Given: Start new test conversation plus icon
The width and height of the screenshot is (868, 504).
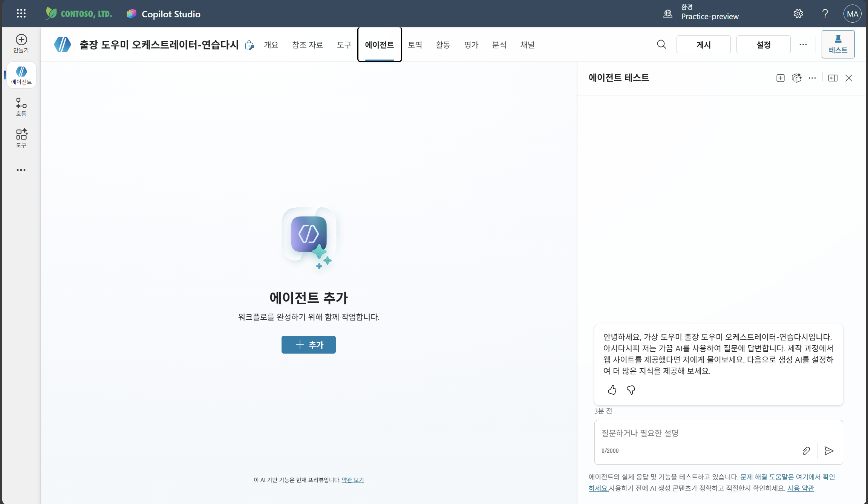Looking at the screenshot, I should click(781, 78).
